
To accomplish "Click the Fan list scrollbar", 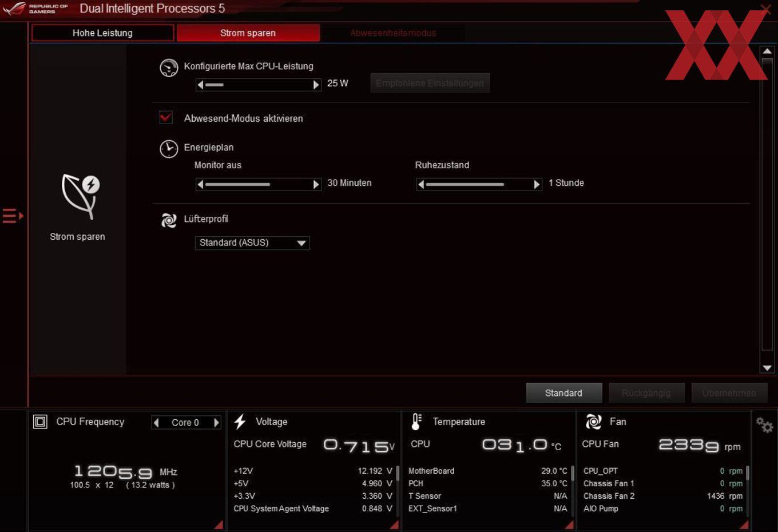I will (x=747, y=473).
